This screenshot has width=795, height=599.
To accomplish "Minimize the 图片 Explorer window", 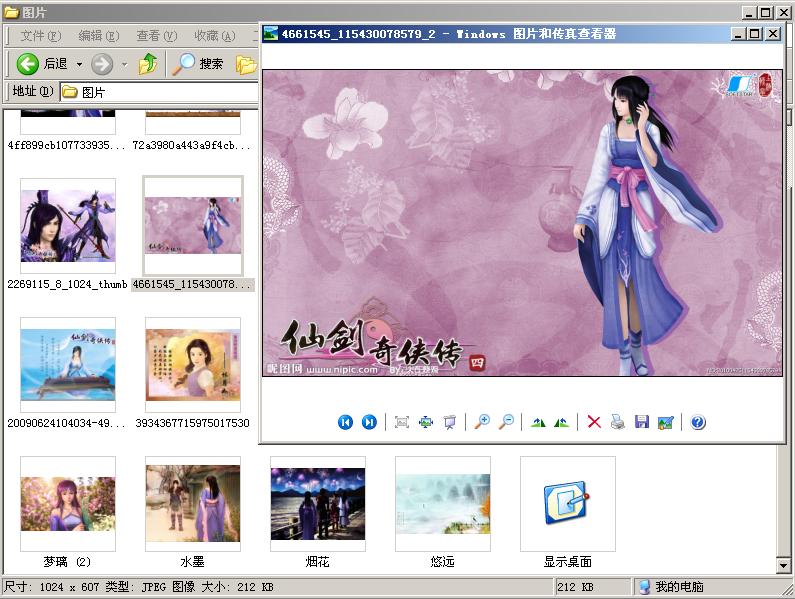I will (749, 12).
